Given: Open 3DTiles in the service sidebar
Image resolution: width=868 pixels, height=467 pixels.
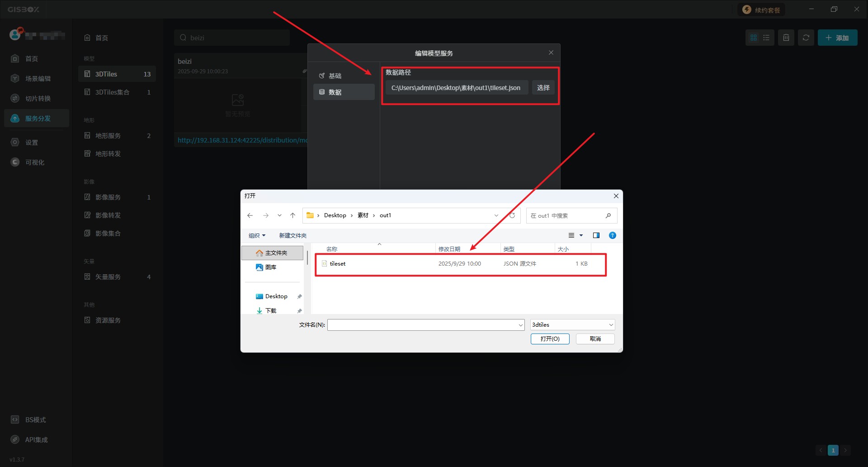Looking at the screenshot, I should [x=106, y=74].
